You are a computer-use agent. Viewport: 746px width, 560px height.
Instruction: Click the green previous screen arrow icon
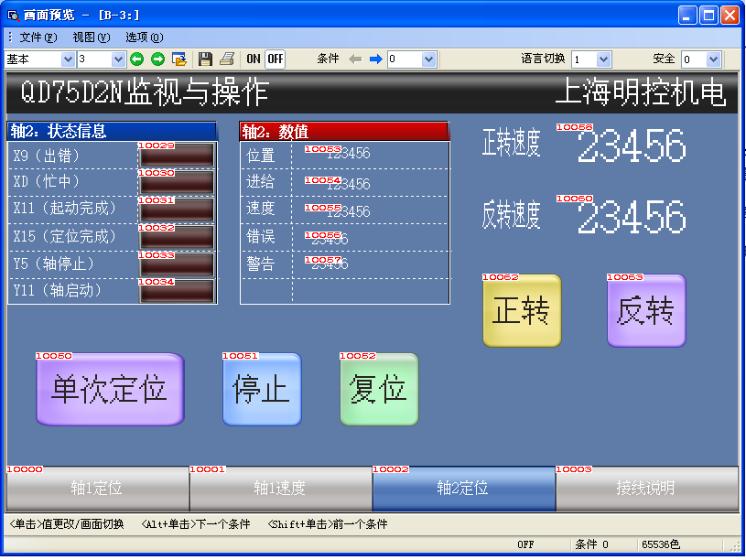137,59
